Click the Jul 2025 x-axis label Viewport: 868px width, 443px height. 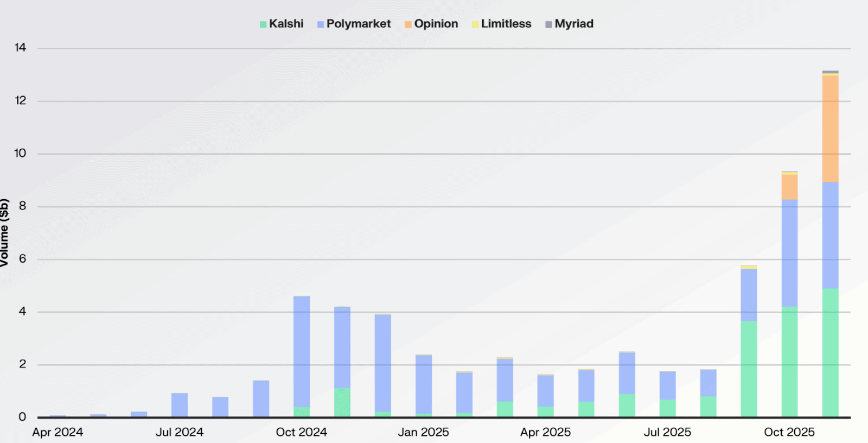click(x=667, y=432)
